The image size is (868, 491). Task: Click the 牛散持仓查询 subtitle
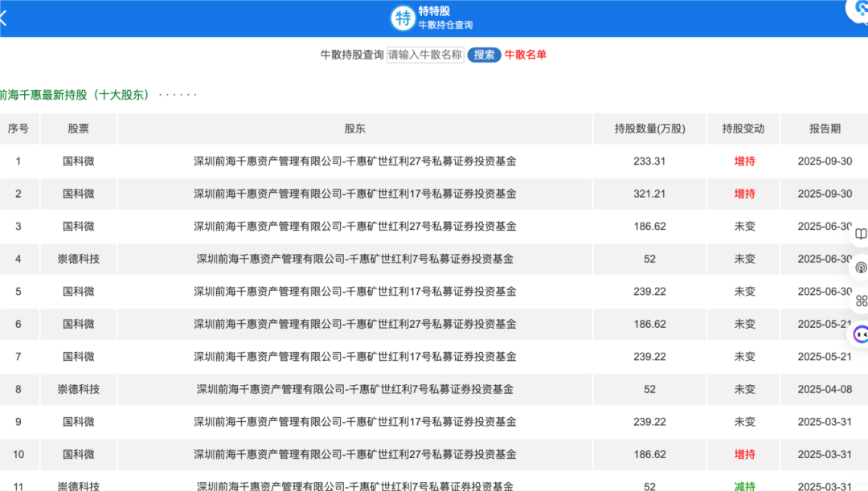[445, 25]
